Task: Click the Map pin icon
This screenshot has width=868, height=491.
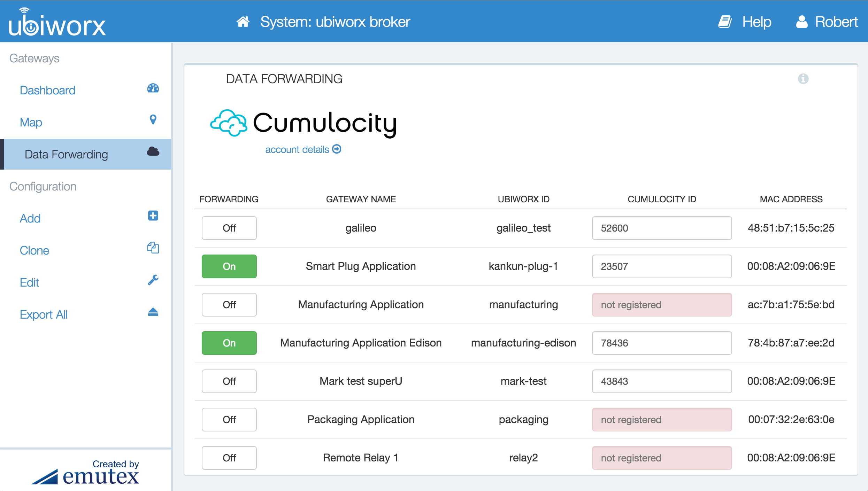Action: [x=153, y=120]
